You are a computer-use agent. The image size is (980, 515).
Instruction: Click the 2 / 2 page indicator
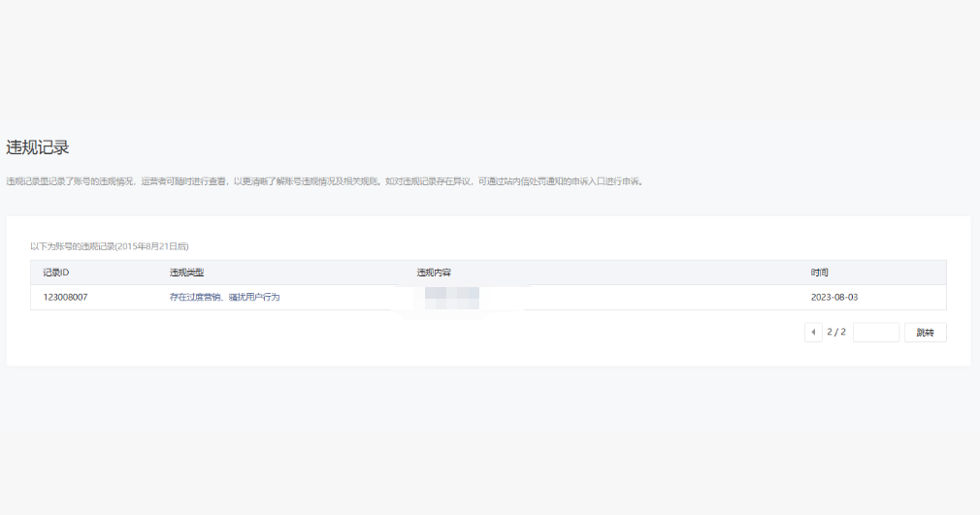click(836, 332)
